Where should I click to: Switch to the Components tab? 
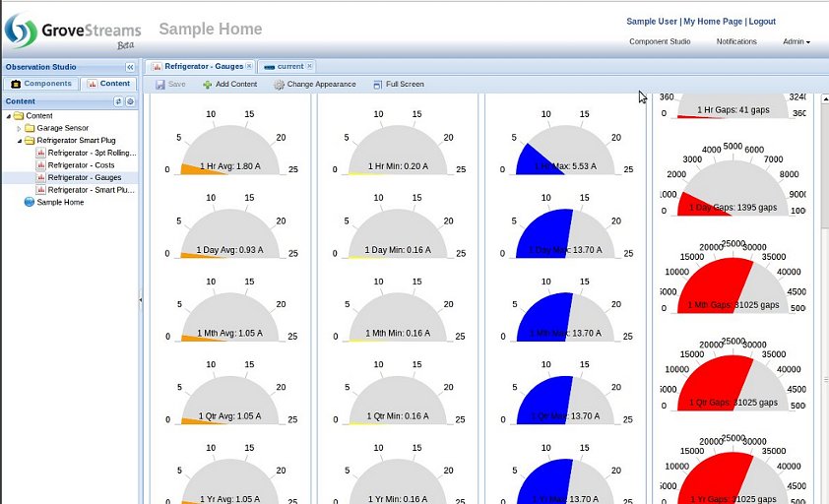tap(41, 84)
